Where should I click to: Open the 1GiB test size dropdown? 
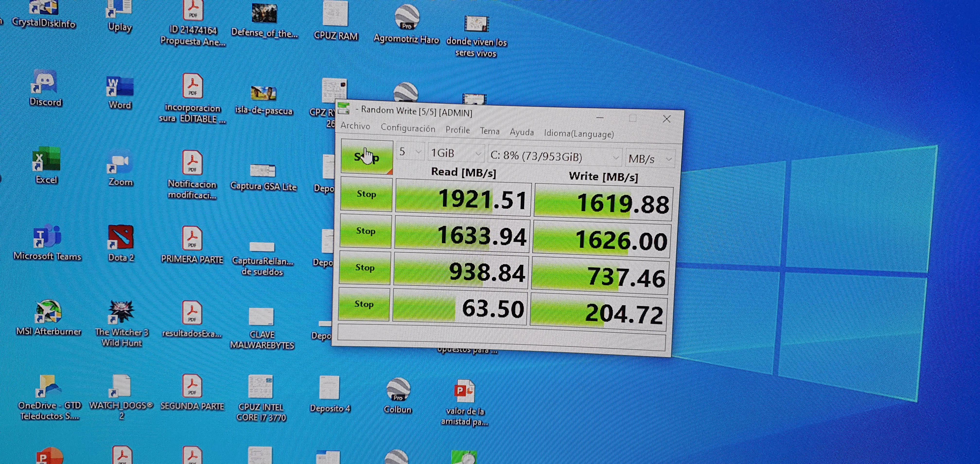[x=456, y=153]
